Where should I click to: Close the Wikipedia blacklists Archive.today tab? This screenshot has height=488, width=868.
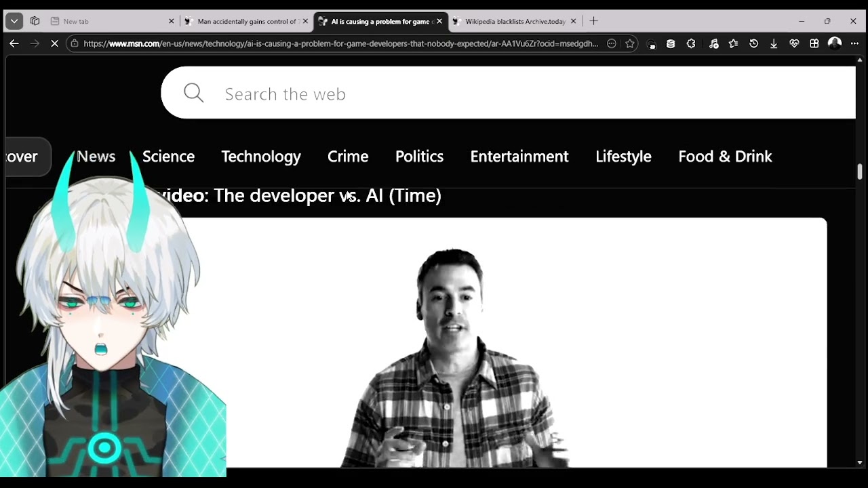[573, 21]
